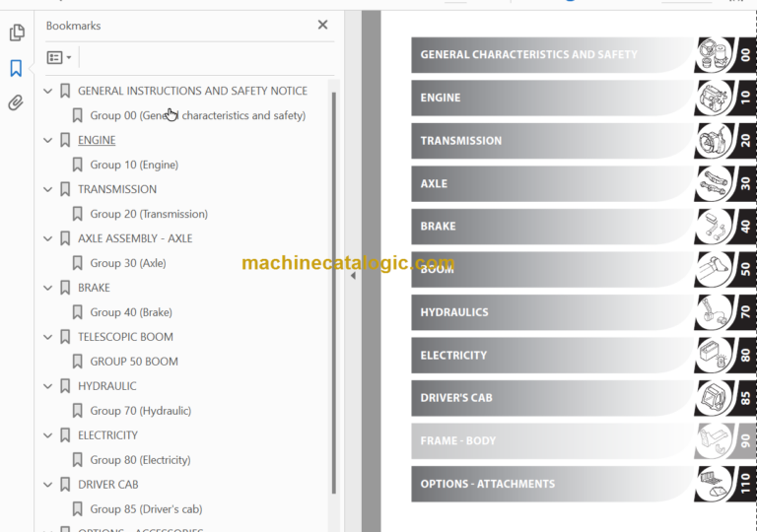Collapse the ELECTRICITY bookmark chevron
Viewport: 757px width, 532px height.
click(x=47, y=435)
